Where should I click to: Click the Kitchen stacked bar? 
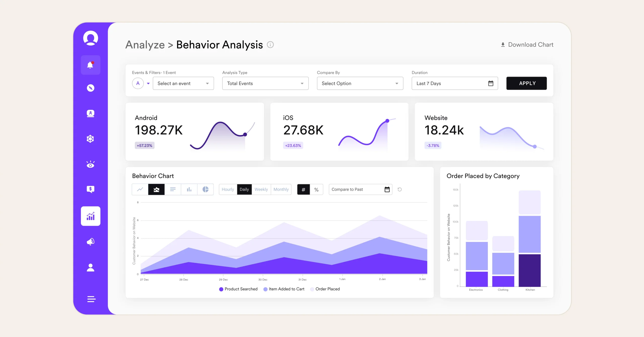pyautogui.click(x=530, y=238)
